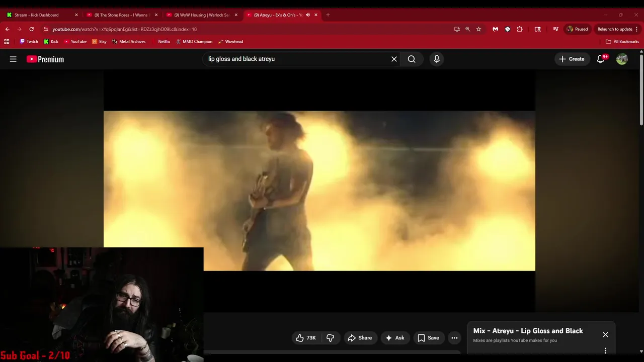Image resolution: width=644 pixels, height=362 pixels.
Task: Open the notifications bell
Action: (x=601, y=59)
